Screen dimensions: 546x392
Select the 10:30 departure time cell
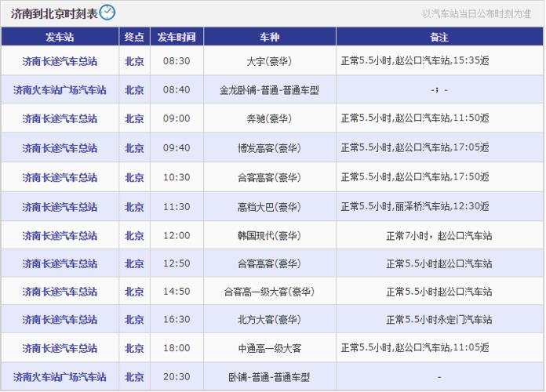177,177
